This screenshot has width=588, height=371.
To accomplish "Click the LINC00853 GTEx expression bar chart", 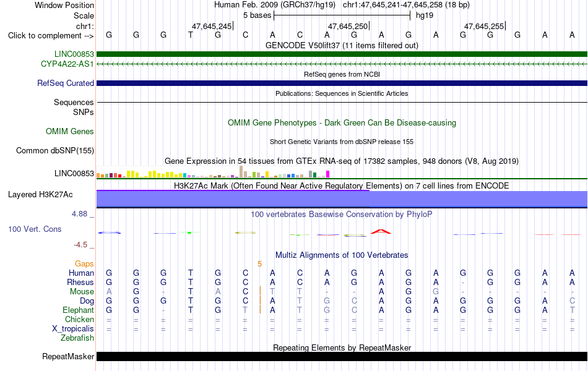I will pos(213,172).
